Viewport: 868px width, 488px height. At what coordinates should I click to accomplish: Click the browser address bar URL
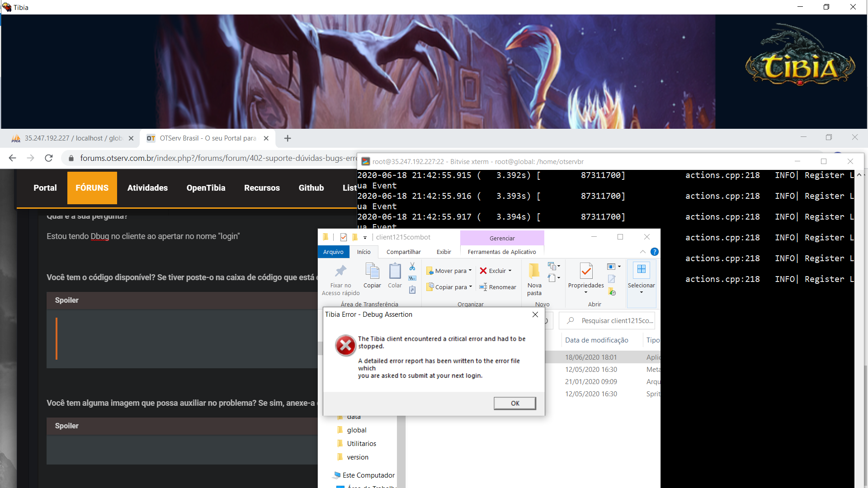[x=218, y=158]
